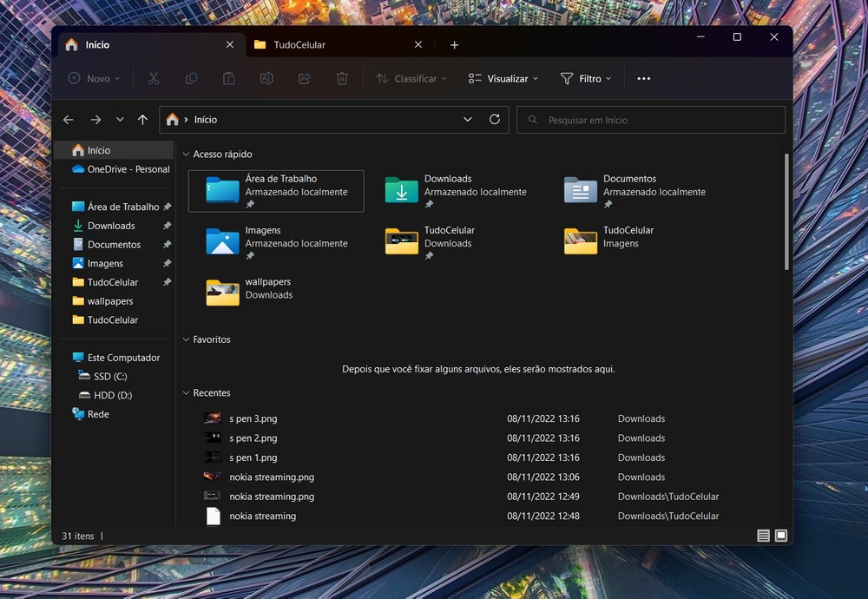
Task: Collapse the Recentes section
Action: 186,392
